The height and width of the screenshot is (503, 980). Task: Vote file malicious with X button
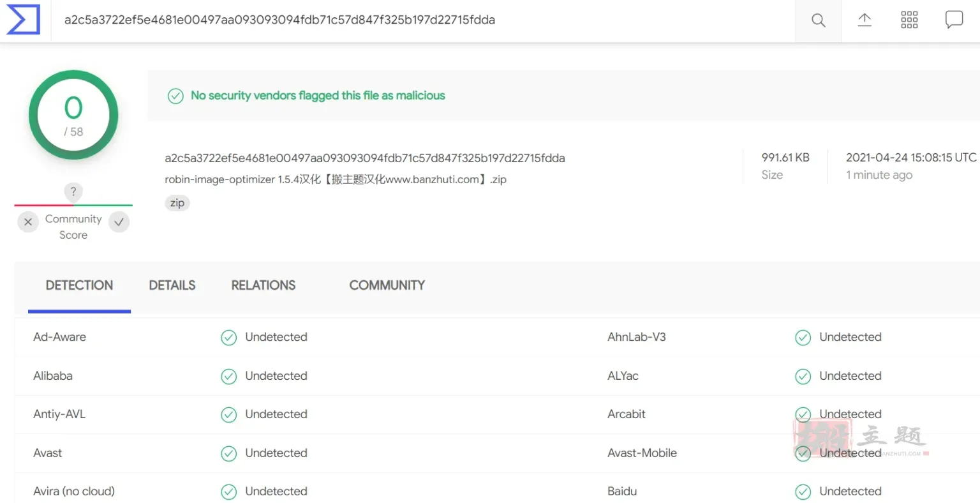[27, 222]
